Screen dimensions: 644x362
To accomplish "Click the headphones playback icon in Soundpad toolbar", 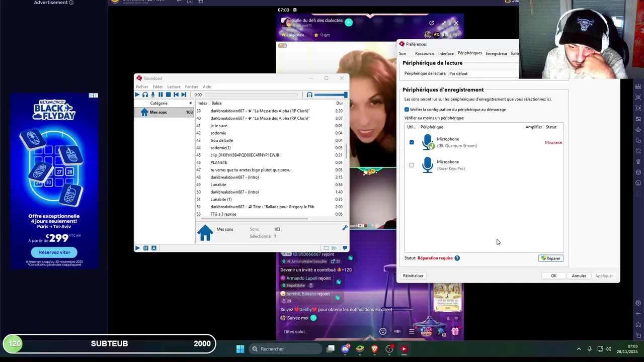I will (145, 95).
